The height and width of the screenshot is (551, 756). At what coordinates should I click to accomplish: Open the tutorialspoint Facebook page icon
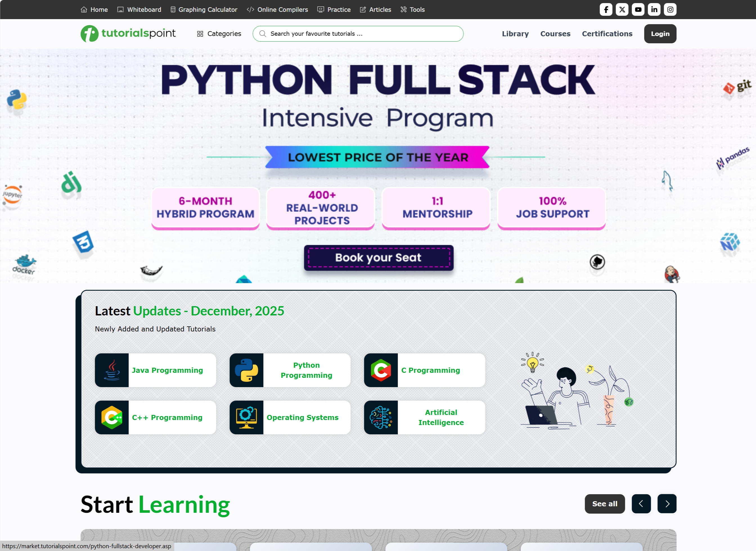[x=606, y=9]
